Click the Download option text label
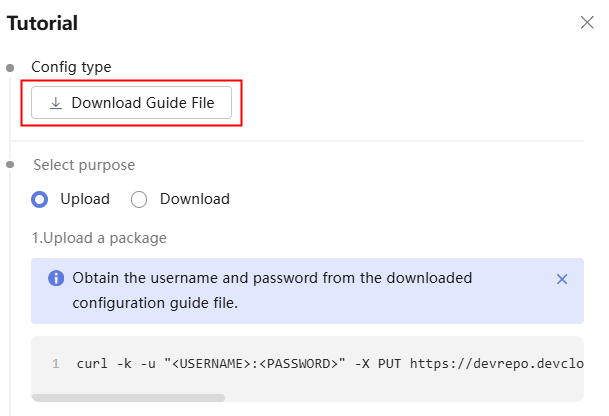The height and width of the screenshot is (416, 609). tap(195, 199)
